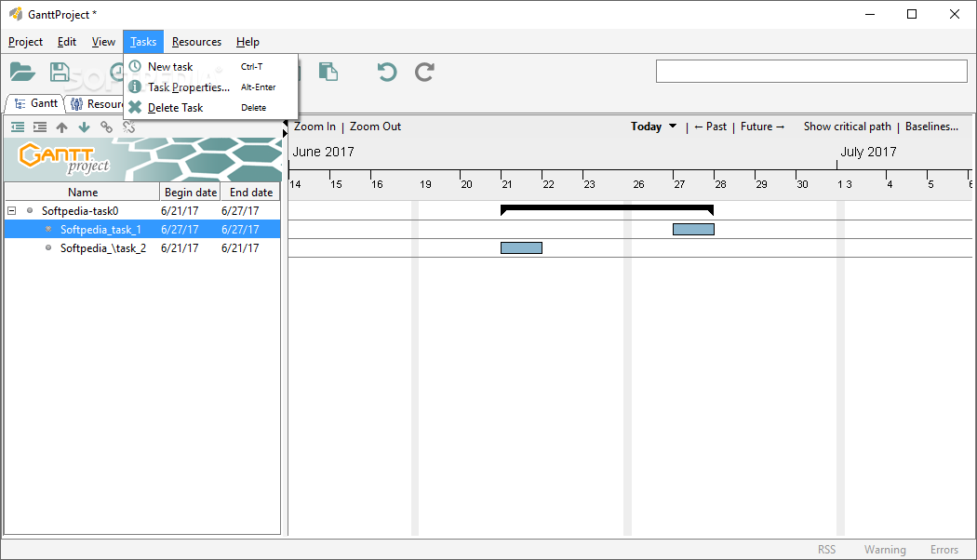The image size is (977, 560).
Task: Click the clock icon beside New task
Action: pos(135,66)
